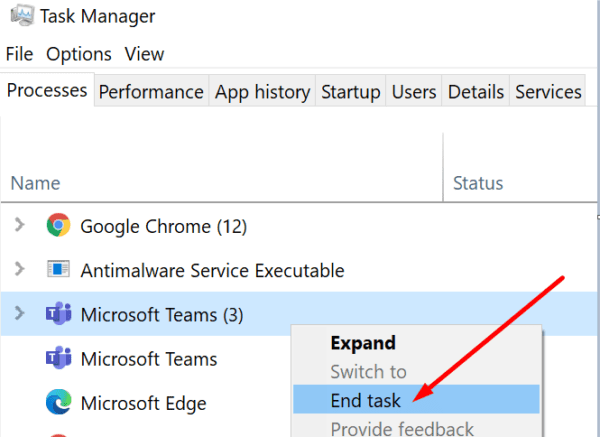Switch to the Services tab
This screenshot has width=600, height=437.
[x=548, y=92]
